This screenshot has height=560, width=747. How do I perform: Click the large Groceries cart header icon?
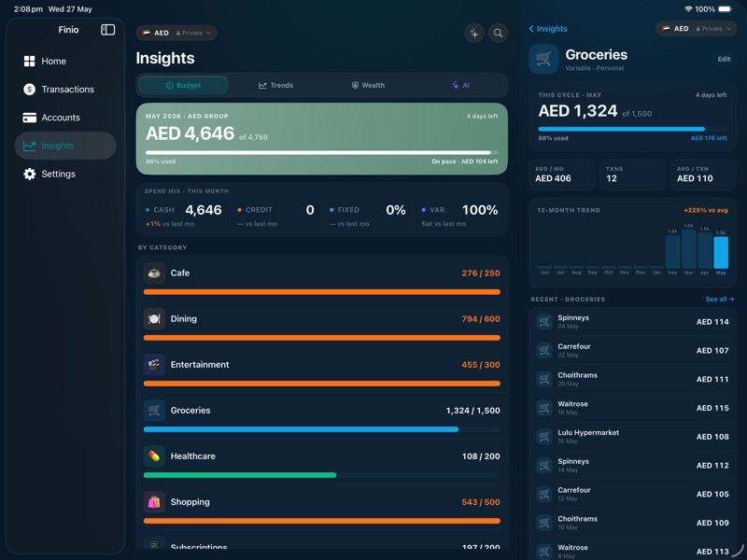[543, 59]
